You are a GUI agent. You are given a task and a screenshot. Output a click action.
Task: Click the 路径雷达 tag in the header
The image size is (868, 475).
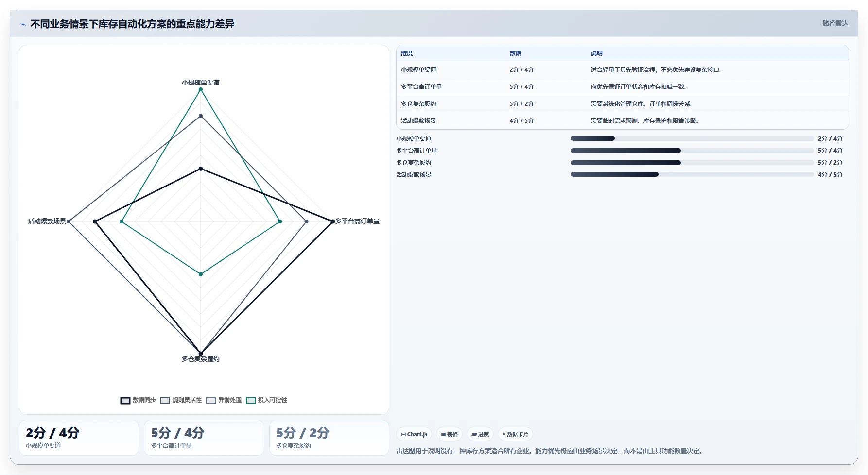point(835,23)
